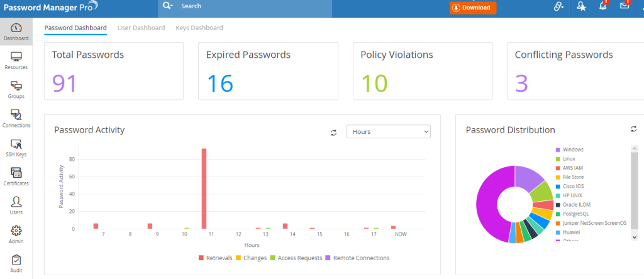Image resolution: width=644 pixels, height=279 pixels.
Task: Go to Groups in the sidebar
Action: (x=16, y=90)
